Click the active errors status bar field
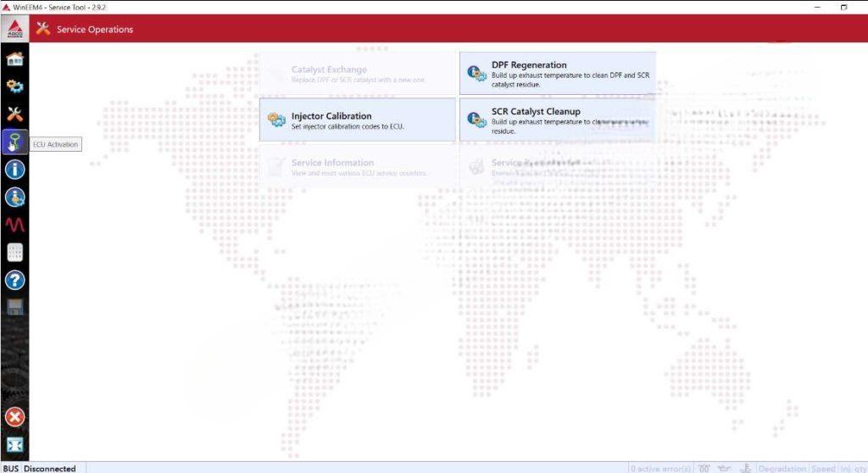Screen dimensions: 868x473 tap(660, 468)
